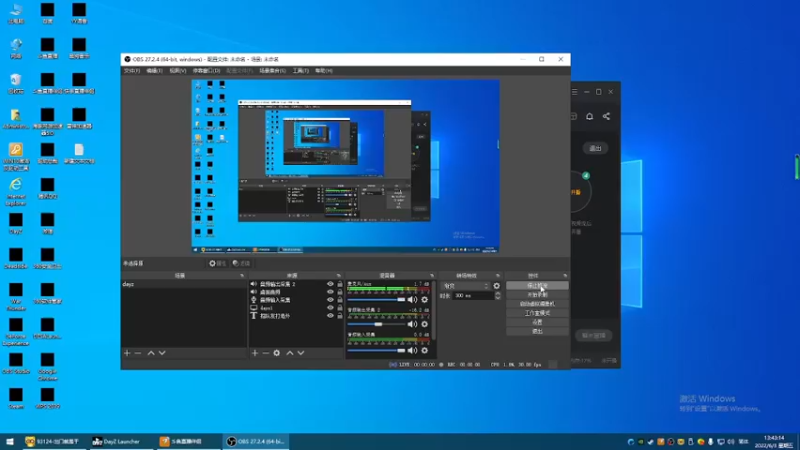This screenshot has height=450, width=800.
Task: Click transition duration stepper arrows
Action: [x=497, y=295]
